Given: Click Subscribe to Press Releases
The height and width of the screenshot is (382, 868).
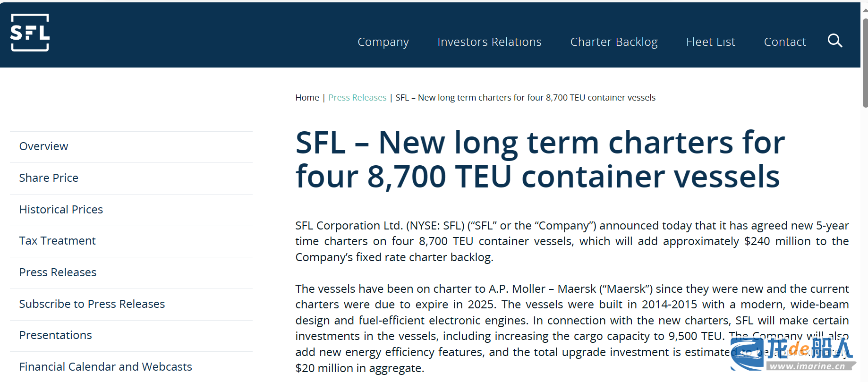Looking at the screenshot, I should click(x=131, y=304).
